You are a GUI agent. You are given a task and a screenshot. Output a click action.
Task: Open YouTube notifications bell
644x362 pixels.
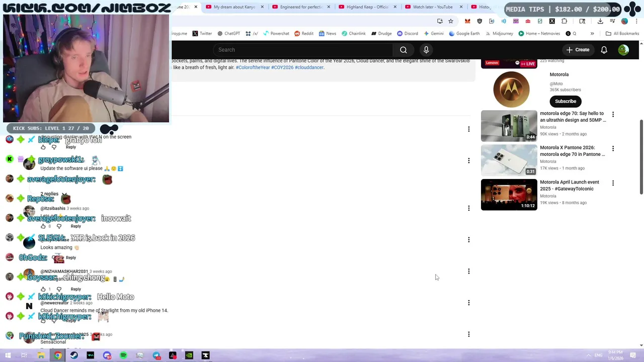point(604,50)
